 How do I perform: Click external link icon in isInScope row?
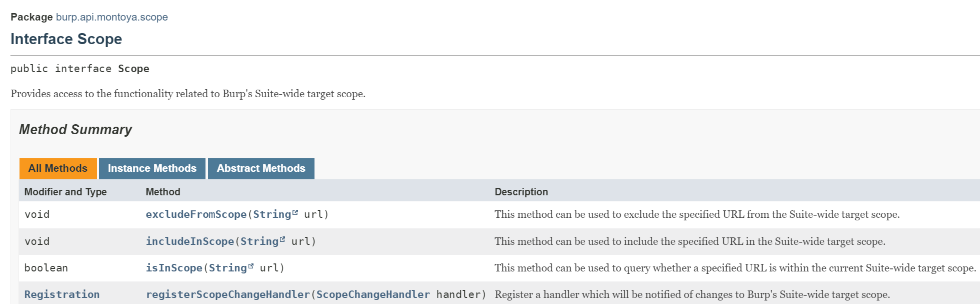tap(251, 266)
